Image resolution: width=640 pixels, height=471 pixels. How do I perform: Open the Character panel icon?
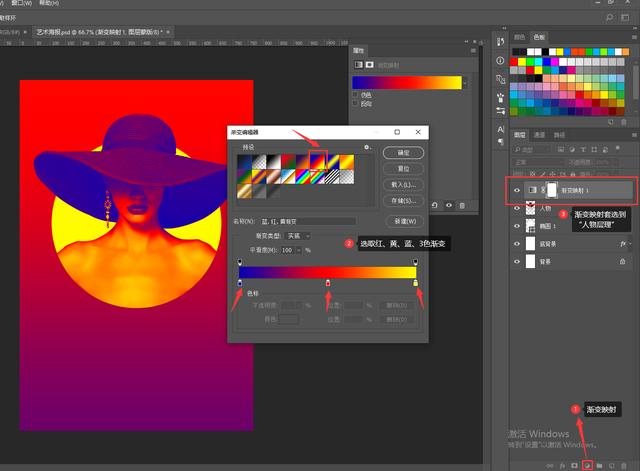tap(500, 129)
